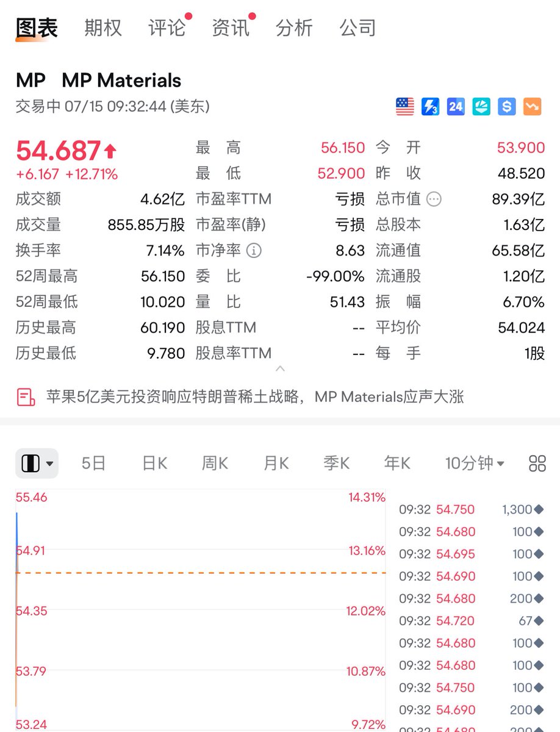Tap the 24-hour trading badge icon
The image size is (560, 732).
456,107
